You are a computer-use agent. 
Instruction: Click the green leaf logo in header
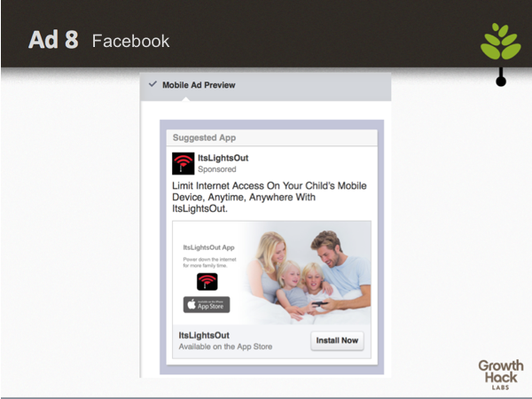pos(500,42)
